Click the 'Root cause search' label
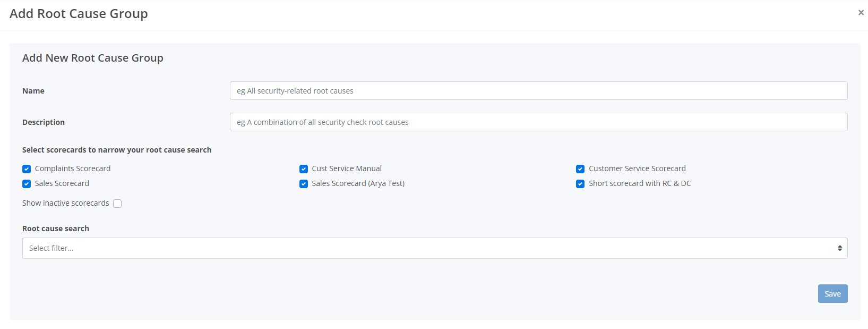This screenshot has width=868, height=329. [x=56, y=229]
